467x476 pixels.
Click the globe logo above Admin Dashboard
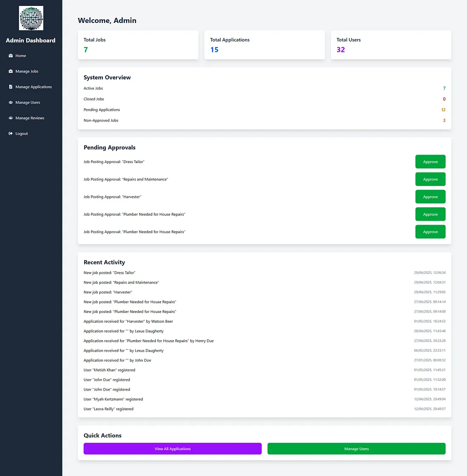click(x=31, y=18)
